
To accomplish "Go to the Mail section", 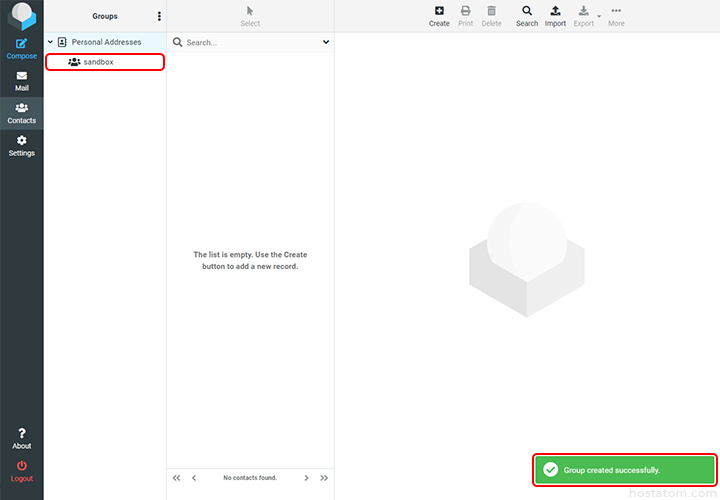I will click(x=21, y=80).
